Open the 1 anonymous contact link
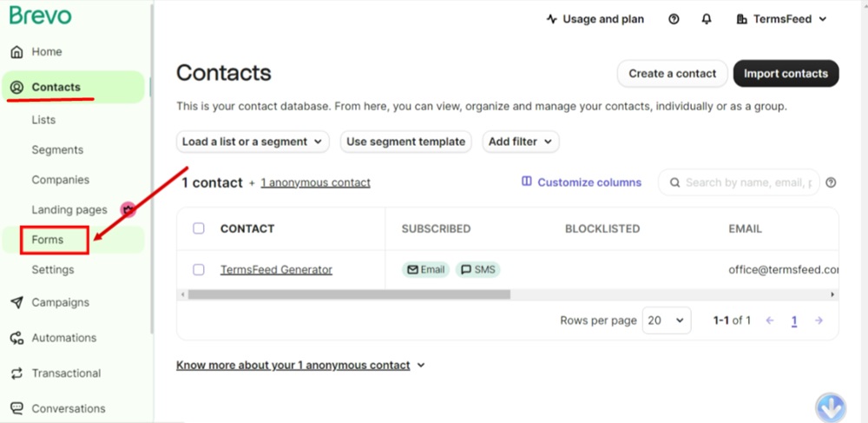Image resolution: width=868 pixels, height=423 pixels. click(x=316, y=182)
